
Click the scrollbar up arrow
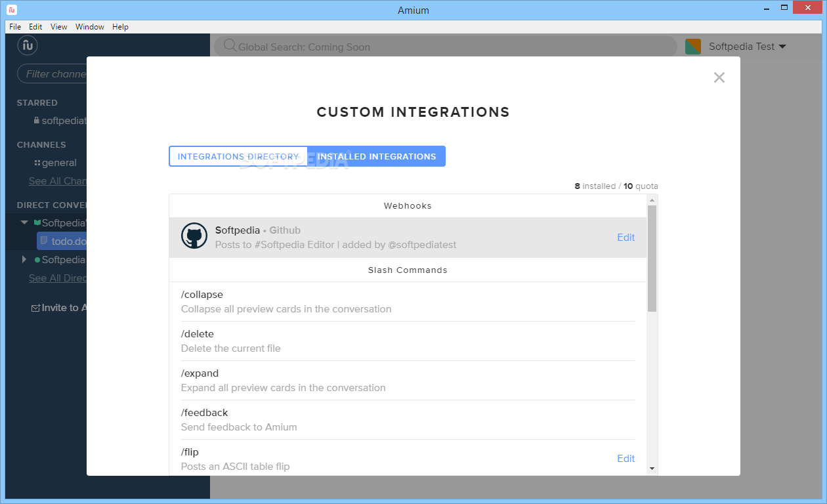[x=652, y=199]
